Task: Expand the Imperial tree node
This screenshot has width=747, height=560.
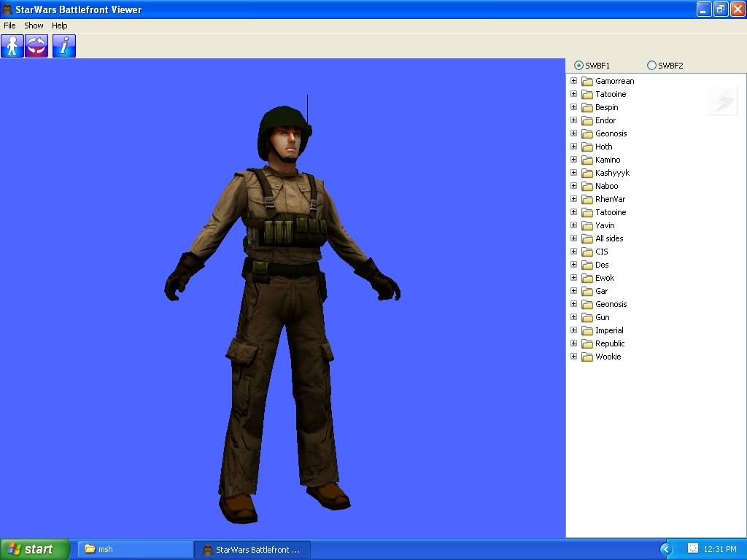Action: tap(573, 330)
